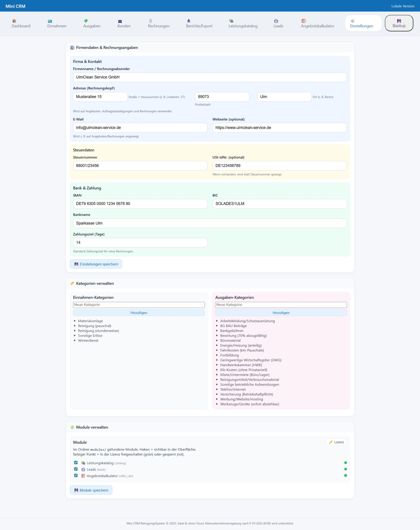420x530 pixels.
Task: Focus the IBAN input field
Action: point(140,204)
